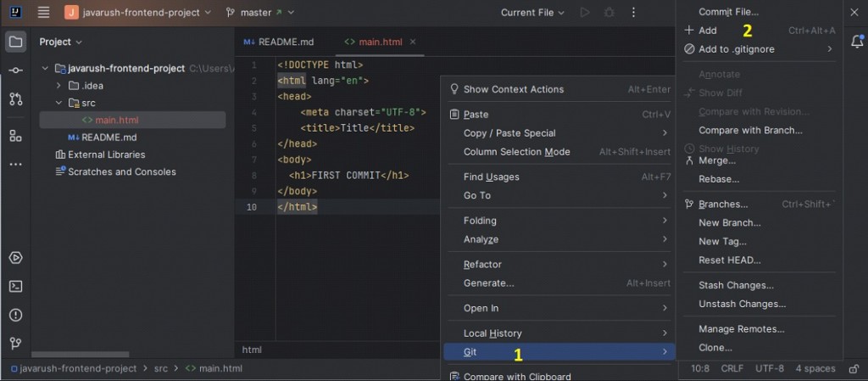Click CRLF line separator in status bar
Screen dimensions: 868x381
[732, 369]
